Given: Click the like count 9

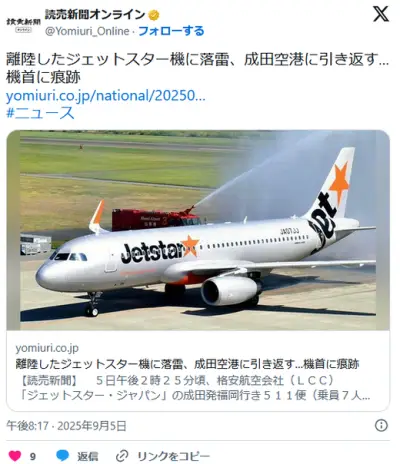Looking at the screenshot, I should click(32, 456).
